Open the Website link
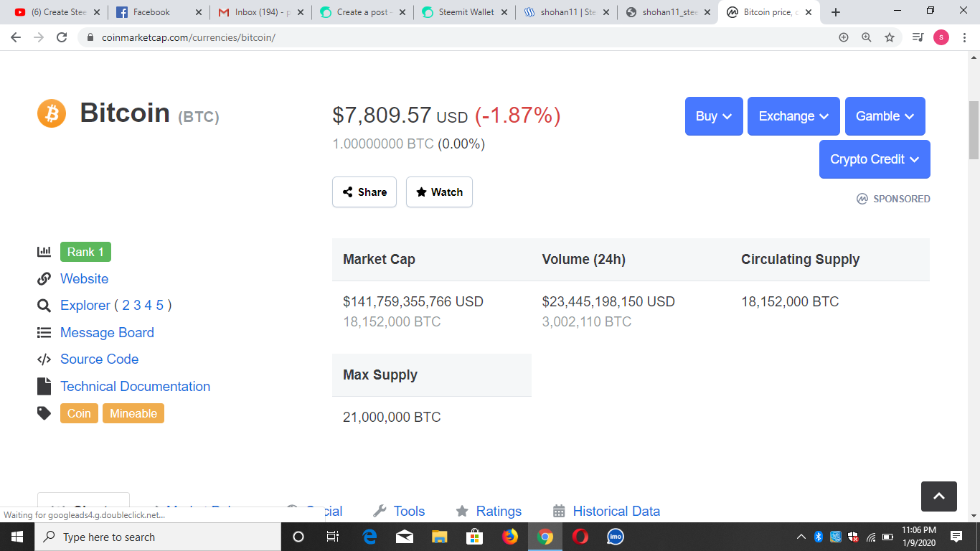Image resolution: width=980 pixels, height=551 pixels. tap(85, 279)
